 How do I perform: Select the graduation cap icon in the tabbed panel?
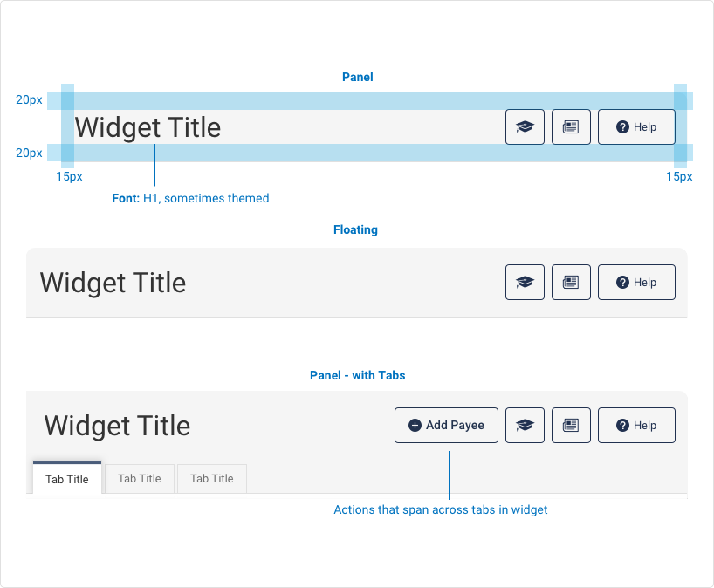pos(525,425)
